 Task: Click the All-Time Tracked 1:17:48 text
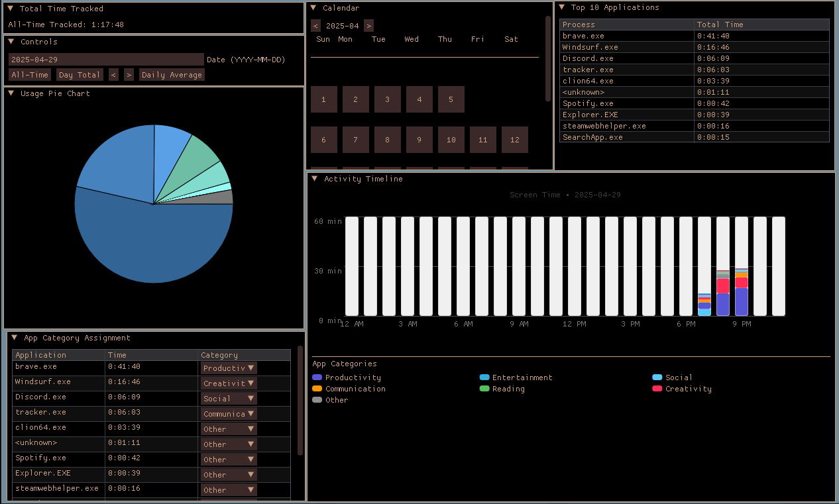click(66, 25)
